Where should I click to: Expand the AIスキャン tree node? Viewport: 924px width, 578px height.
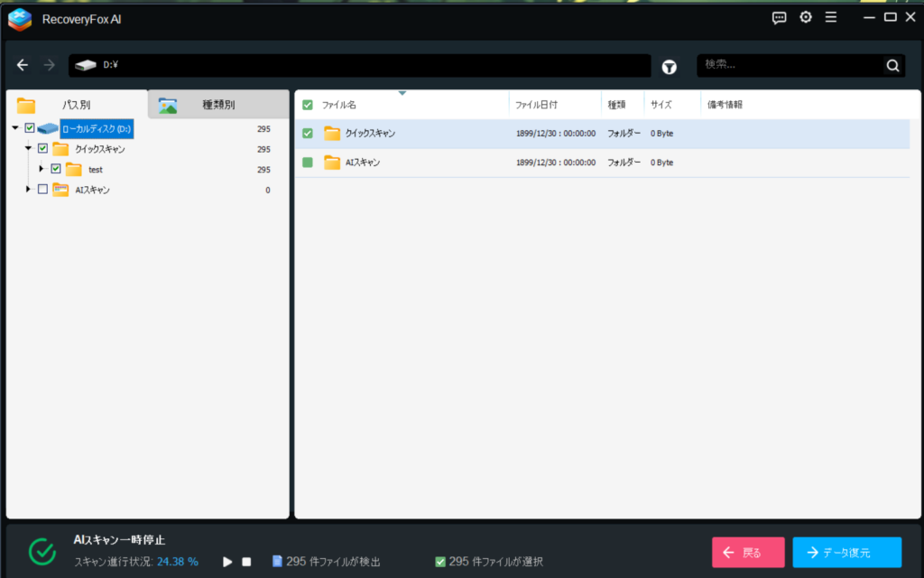point(28,189)
